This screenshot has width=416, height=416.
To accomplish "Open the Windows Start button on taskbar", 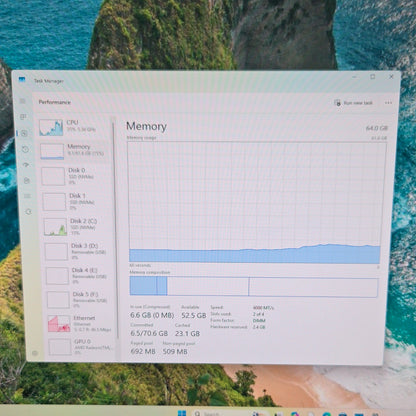I will pyautogui.click(x=182, y=413).
